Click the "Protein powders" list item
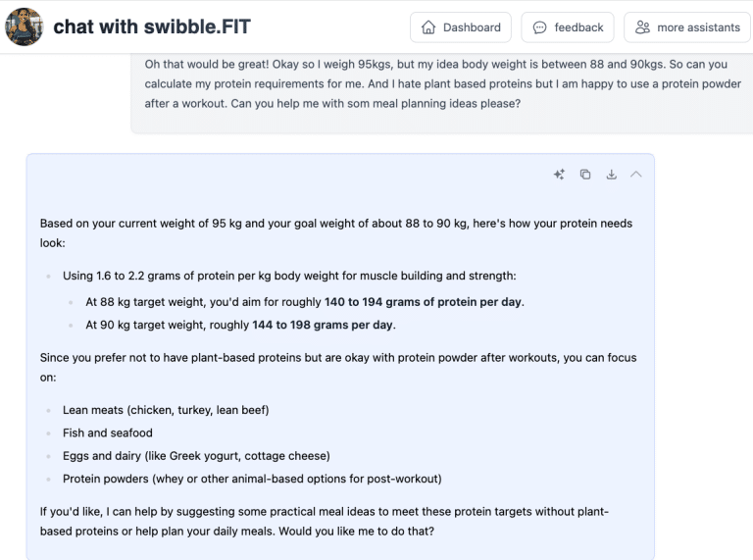Image resolution: width=753 pixels, height=560 pixels. 252,480
